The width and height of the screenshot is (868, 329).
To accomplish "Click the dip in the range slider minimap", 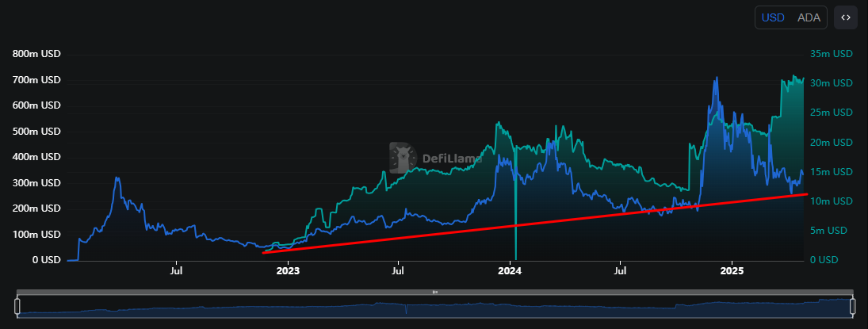I will click(x=407, y=309).
